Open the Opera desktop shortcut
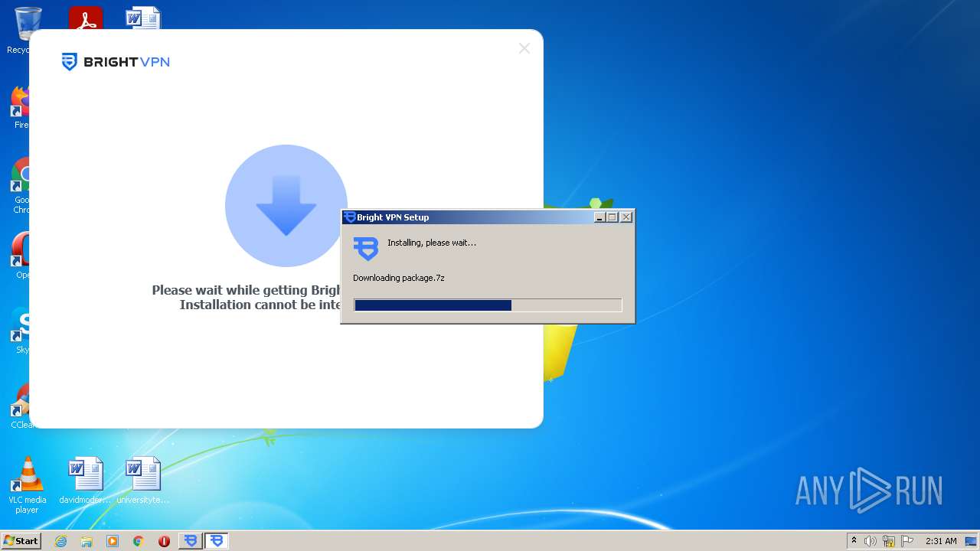The width and height of the screenshot is (980, 551). [x=20, y=256]
